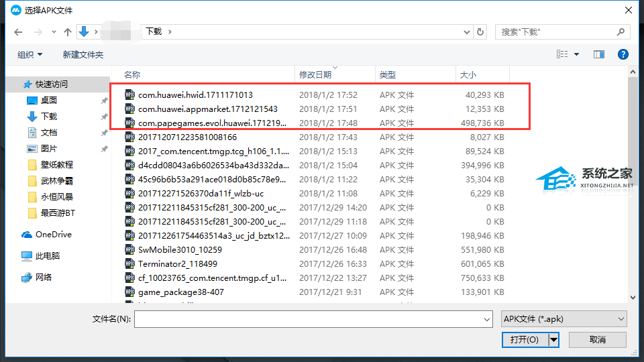
Task: Open 桌面 in the navigation pane
Action: 49,100
